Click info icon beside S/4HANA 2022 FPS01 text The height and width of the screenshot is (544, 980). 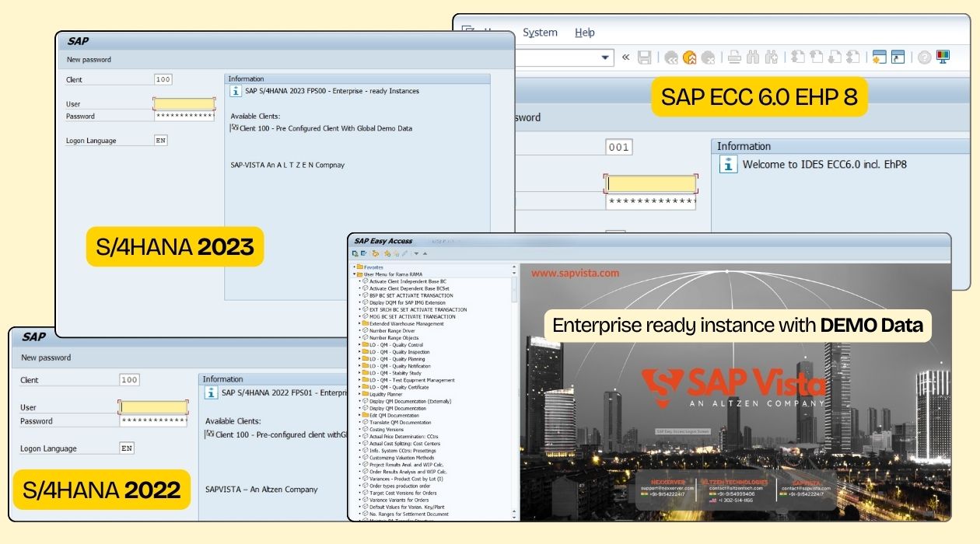(211, 393)
